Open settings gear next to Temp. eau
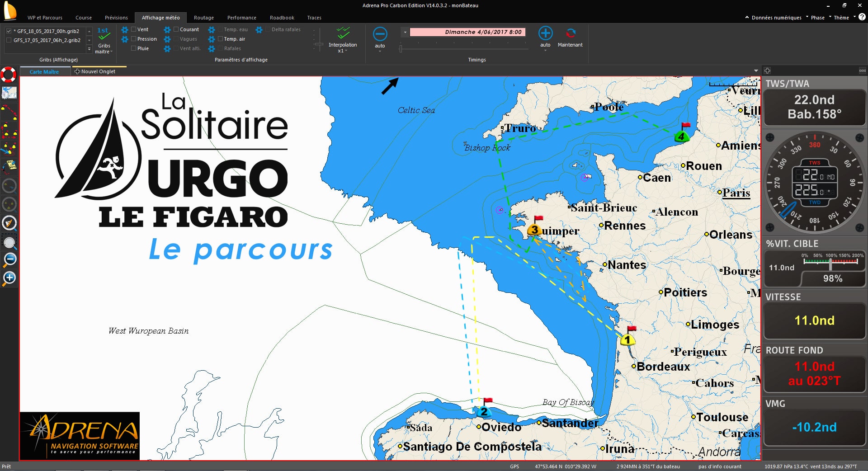Viewport: 868px width, 471px height. tap(212, 30)
